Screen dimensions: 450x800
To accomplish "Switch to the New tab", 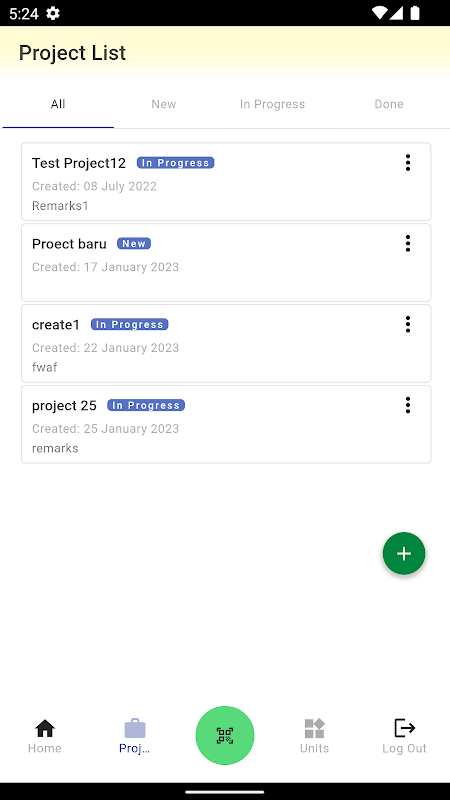I will 164,104.
